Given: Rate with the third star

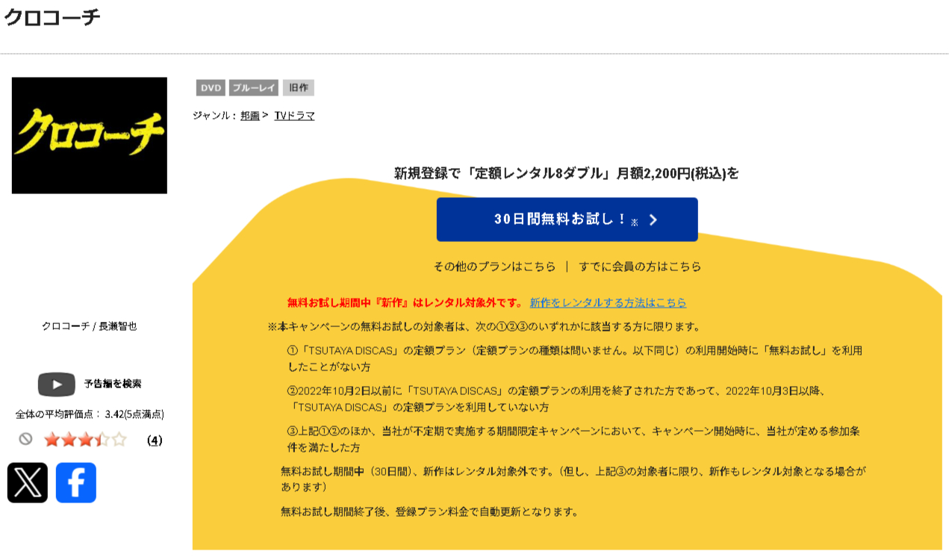Looking at the screenshot, I should pos(85,440).
